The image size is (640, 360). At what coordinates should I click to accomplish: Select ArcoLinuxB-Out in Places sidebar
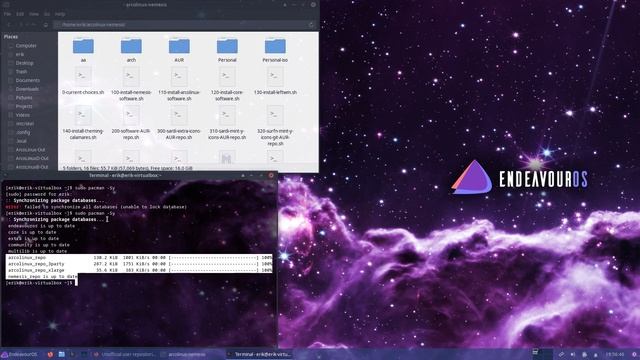click(x=32, y=167)
